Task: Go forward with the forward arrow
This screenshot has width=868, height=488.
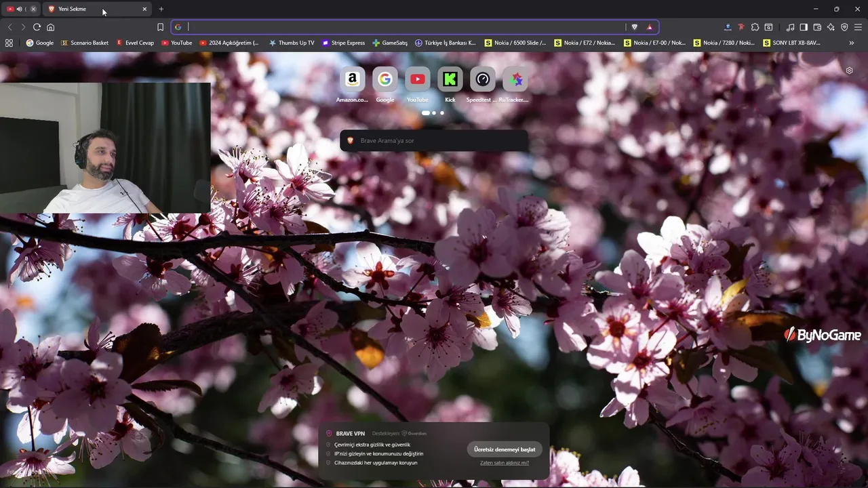Action: pyautogui.click(x=23, y=27)
